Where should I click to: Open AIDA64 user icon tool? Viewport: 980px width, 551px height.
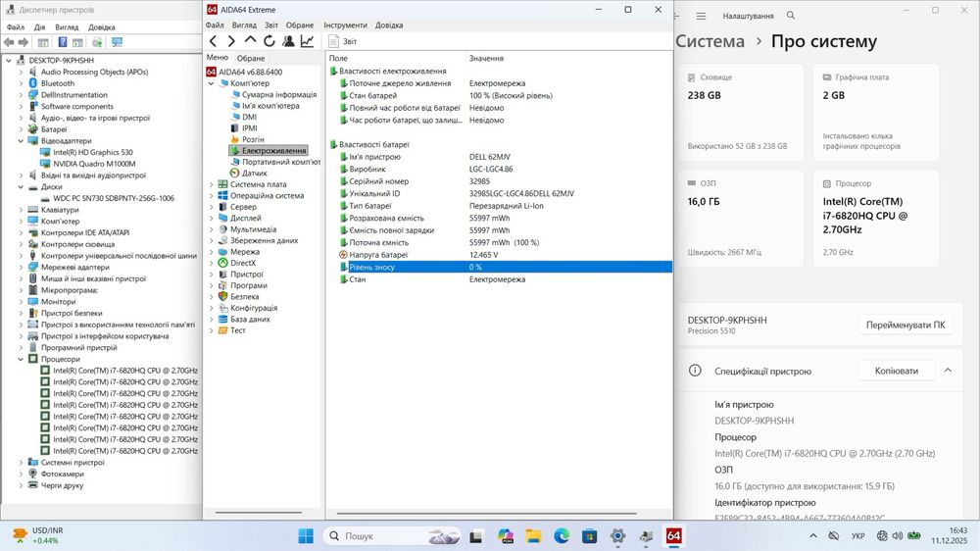(x=288, y=41)
